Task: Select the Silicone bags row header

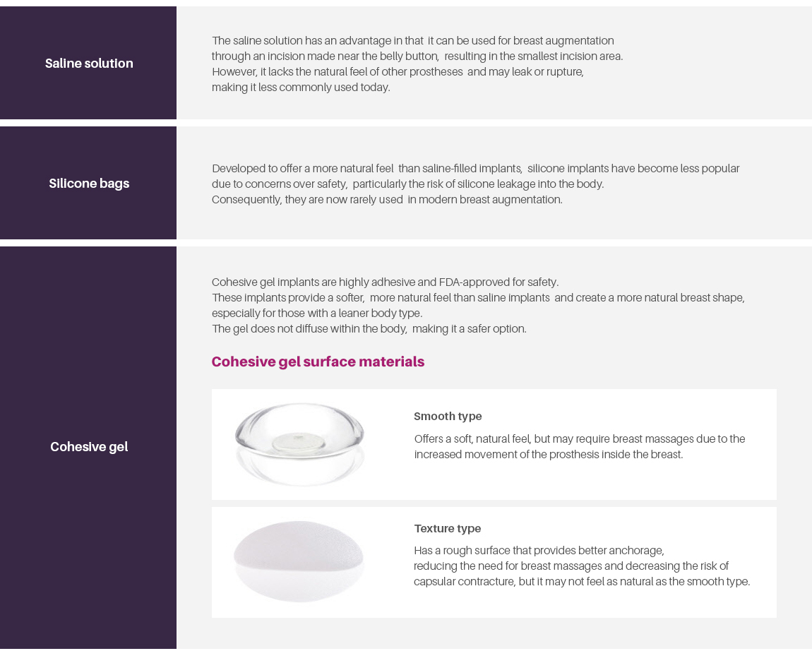Action: pyautogui.click(x=89, y=184)
